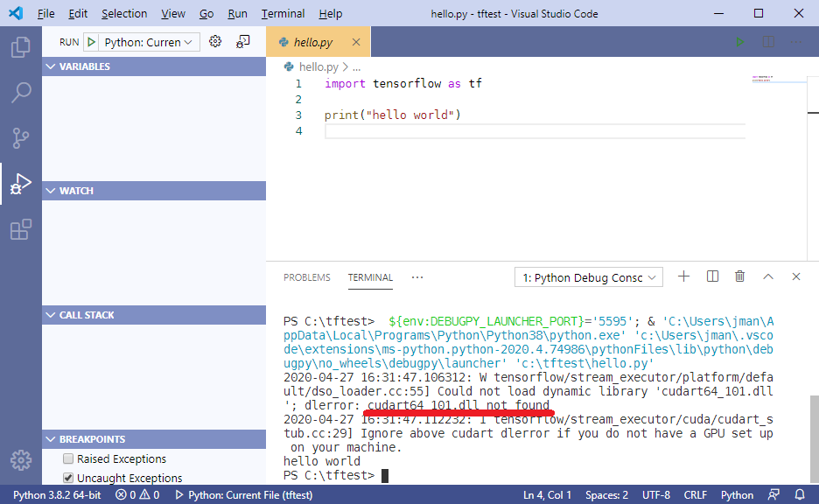Open the Source Control view
Viewport: 819px width, 504px height.
tap(21, 138)
